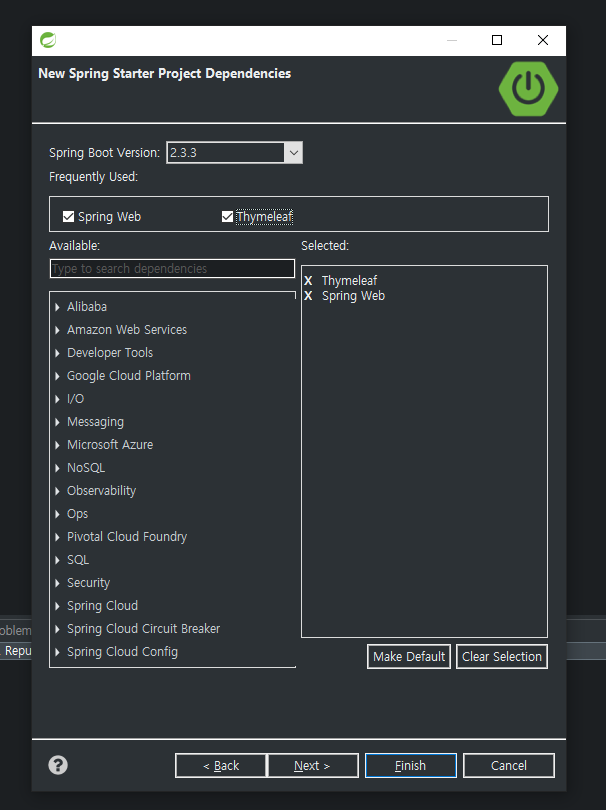The image size is (606, 810).
Task: Focus the search dependencies input field
Action: point(172,269)
